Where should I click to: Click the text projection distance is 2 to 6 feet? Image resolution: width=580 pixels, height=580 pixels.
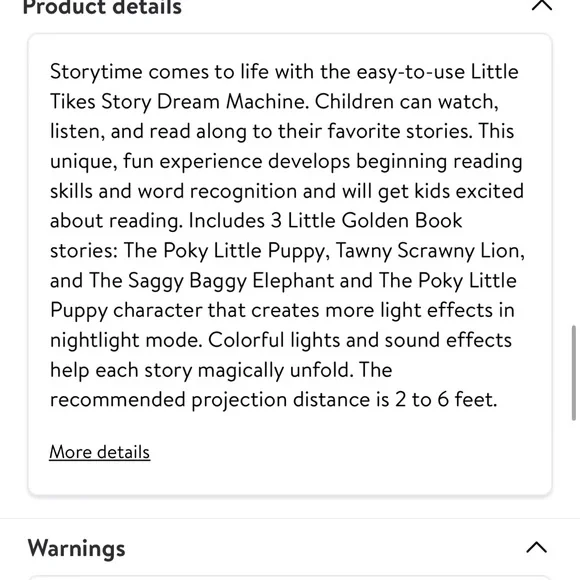point(344,400)
